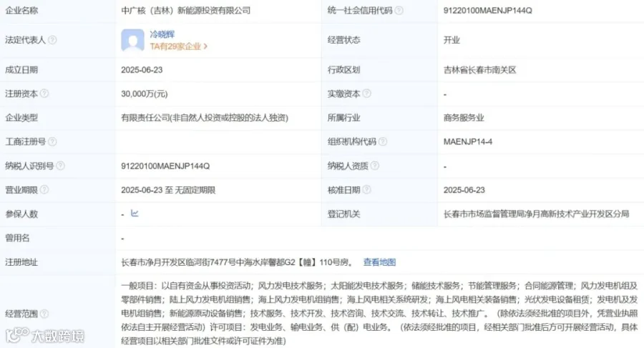
Task: Click help icon beside 组织机构代码
Action: (x=382, y=141)
